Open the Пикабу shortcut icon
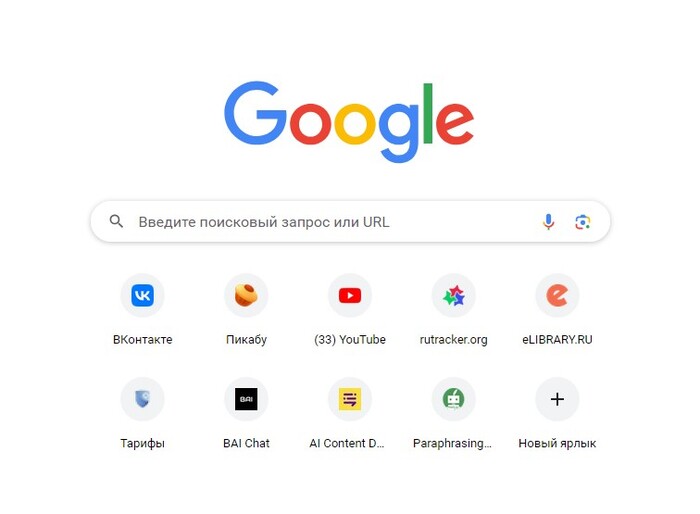This screenshot has height=514, width=700. point(246,295)
